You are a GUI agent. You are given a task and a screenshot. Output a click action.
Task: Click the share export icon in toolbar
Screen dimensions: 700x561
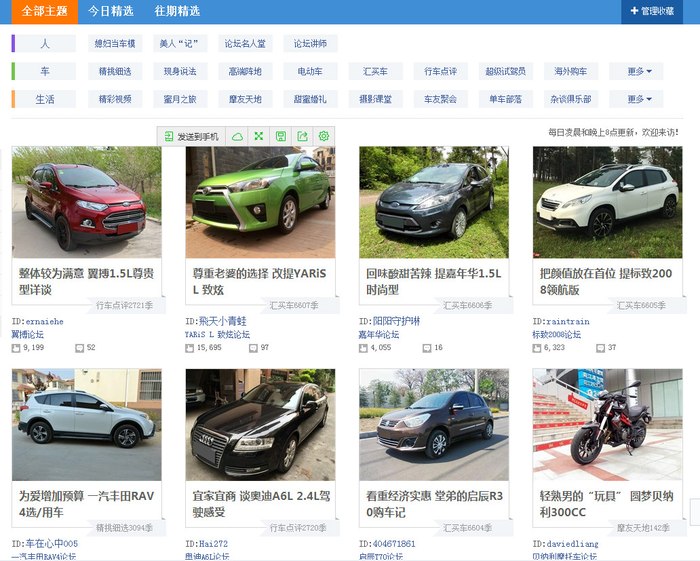[302, 136]
